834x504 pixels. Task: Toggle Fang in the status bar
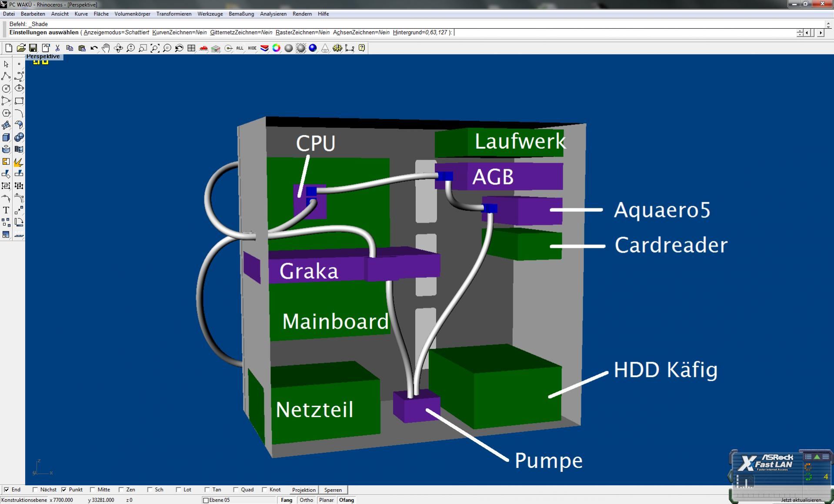[x=287, y=500]
